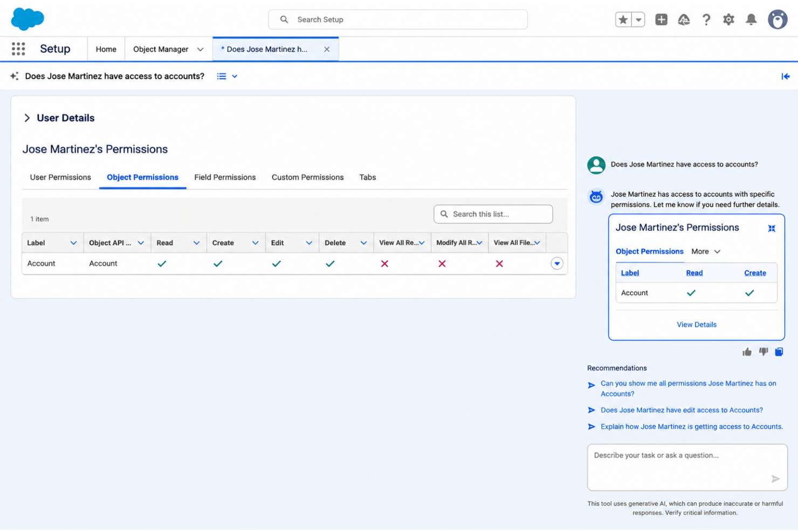
Task: Click the Account Read checkmark in main table
Action: 162,264
